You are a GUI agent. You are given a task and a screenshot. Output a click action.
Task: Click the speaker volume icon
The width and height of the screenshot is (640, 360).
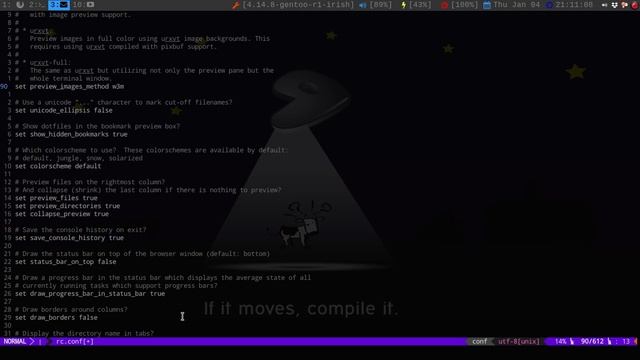pyautogui.click(x=362, y=5)
